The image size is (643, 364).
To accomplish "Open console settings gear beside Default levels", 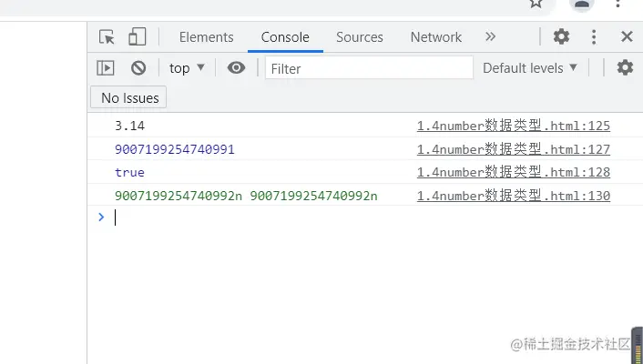I will click(x=625, y=67).
